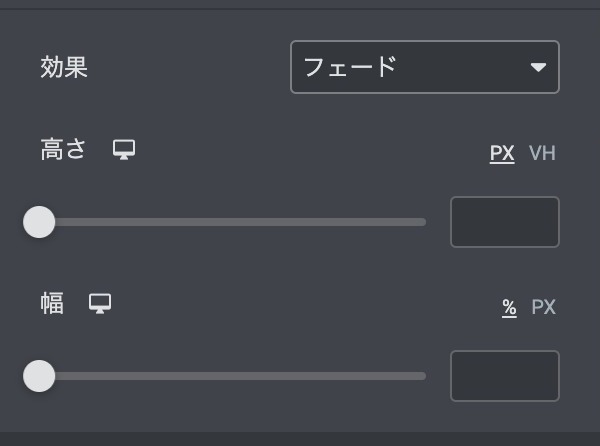Click the right end of 幅 slider track
The height and width of the screenshot is (446, 600).
coord(422,376)
